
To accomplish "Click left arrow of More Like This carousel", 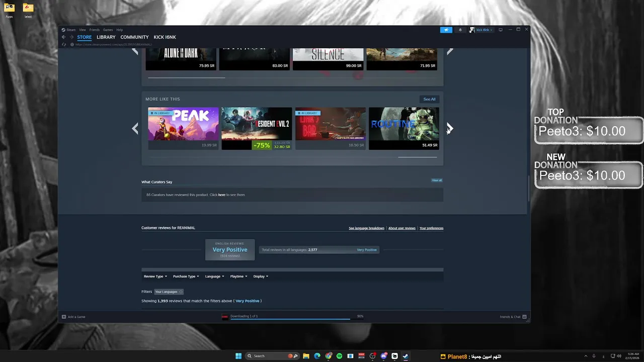I will coord(135,129).
